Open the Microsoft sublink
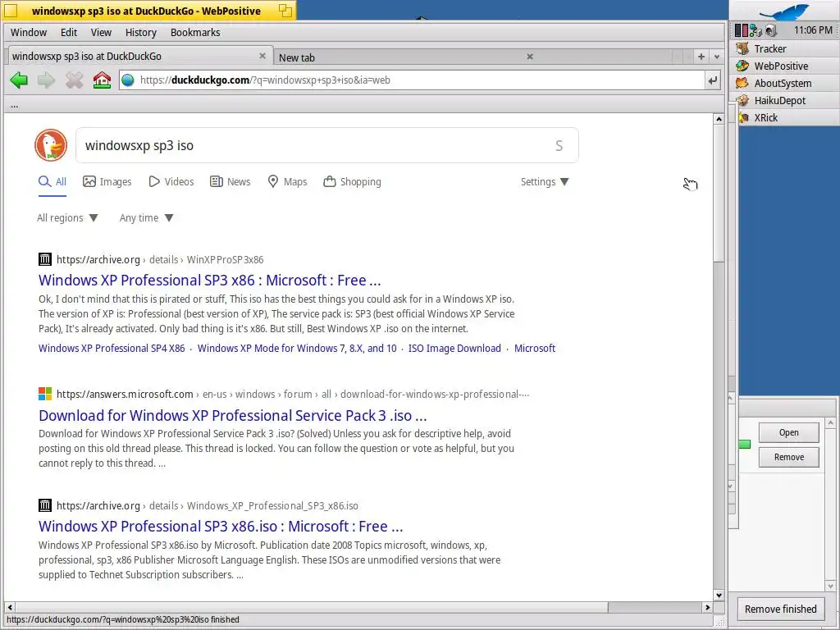The image size is (840, 630). (535, 348)
